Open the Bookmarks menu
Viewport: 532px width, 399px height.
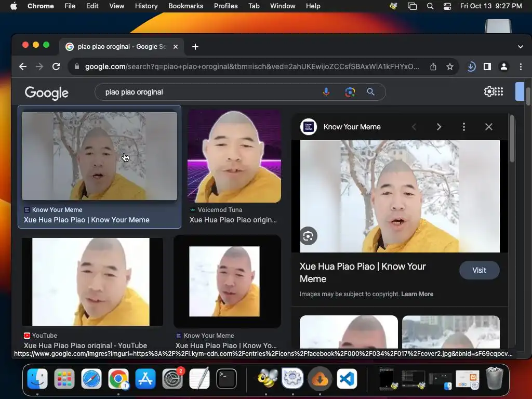coord(186,6)
